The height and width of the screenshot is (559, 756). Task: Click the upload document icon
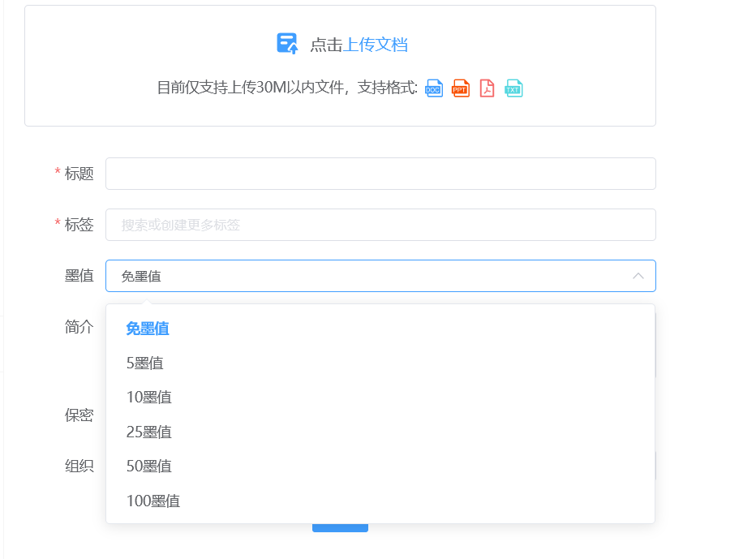point(287,44)
